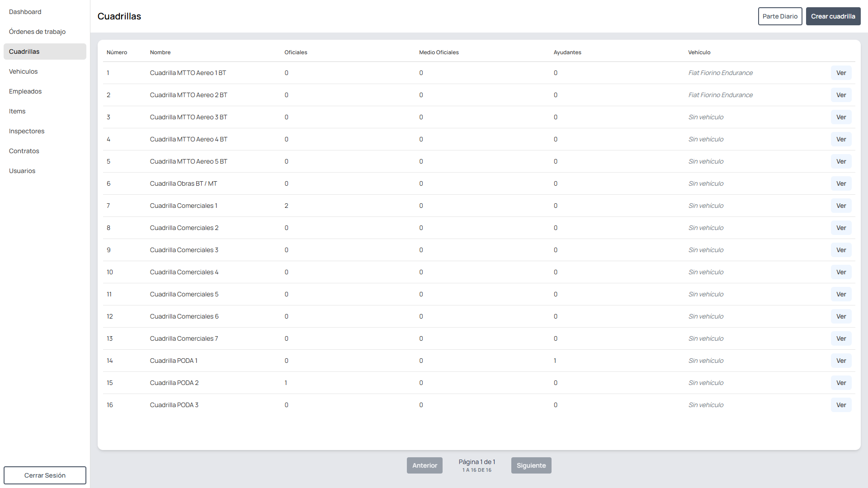Screen dimensions: 868x488
Task: Select the name Cuadrilla MTTO Aereo 1 BT
Action: click(x=188, y=73)
